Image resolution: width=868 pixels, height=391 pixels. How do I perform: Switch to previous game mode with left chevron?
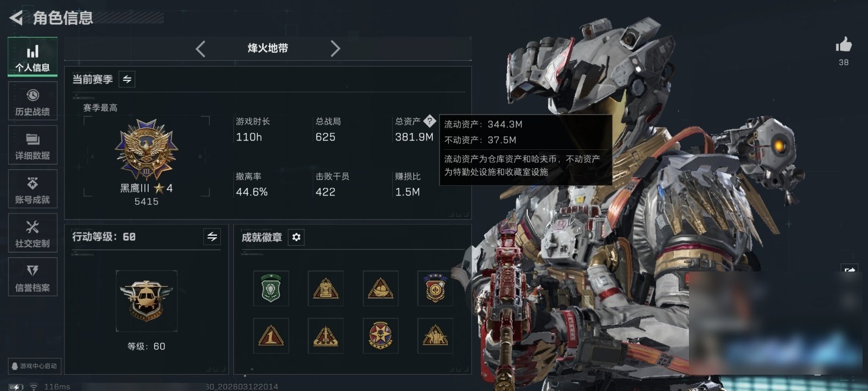coord(201,49)
